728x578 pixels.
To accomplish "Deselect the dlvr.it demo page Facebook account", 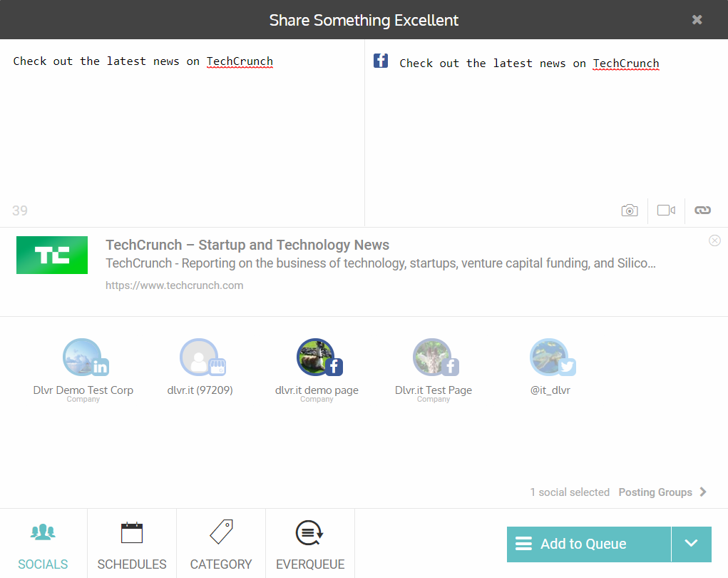I will 317,358.
